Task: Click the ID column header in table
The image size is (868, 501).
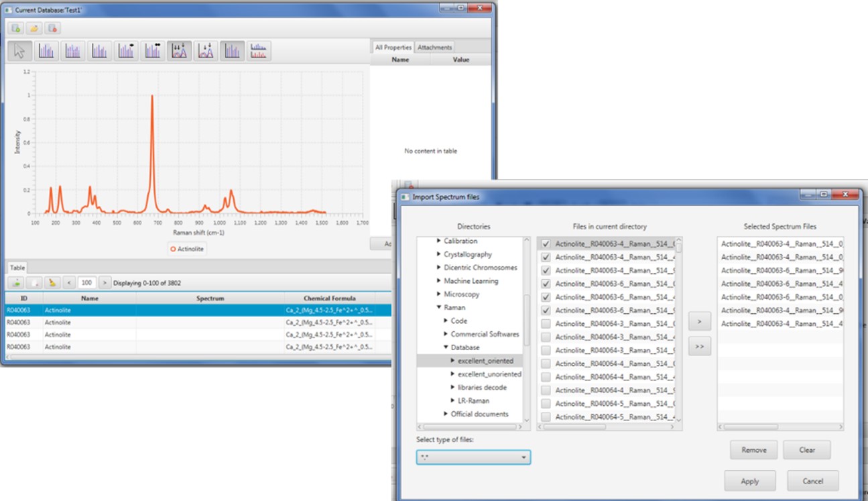Action: 24,298
